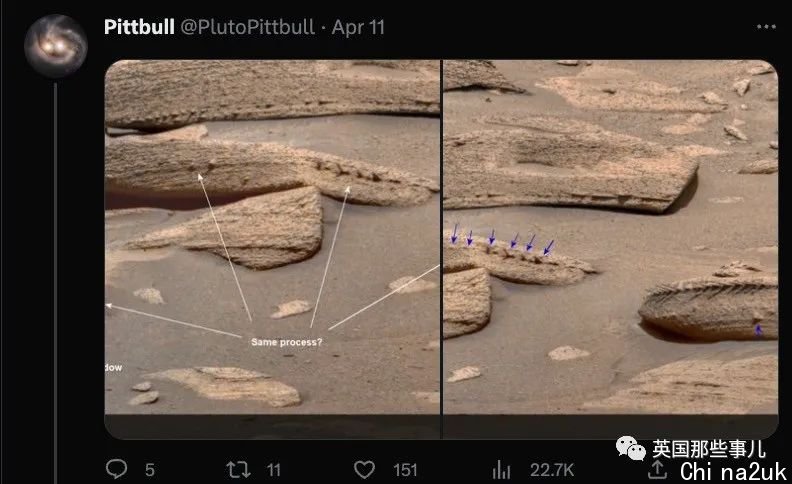Like the tweet with the heart icon
The height and width of the screenshot is (484, 792).
click(x=365, y=469)
